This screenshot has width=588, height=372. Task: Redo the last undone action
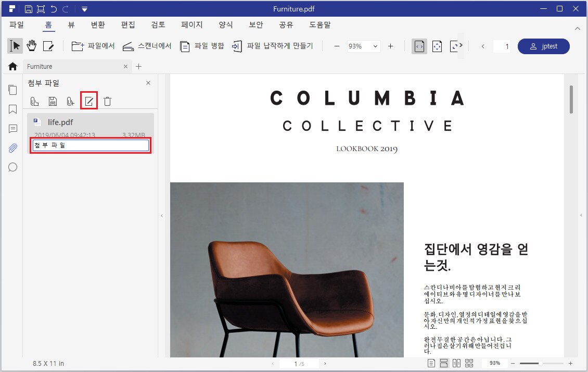point(66,9)
